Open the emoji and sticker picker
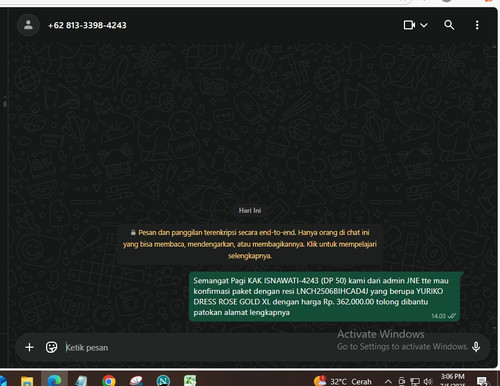The width and height of the screenshot is (500, 386). 51,347
